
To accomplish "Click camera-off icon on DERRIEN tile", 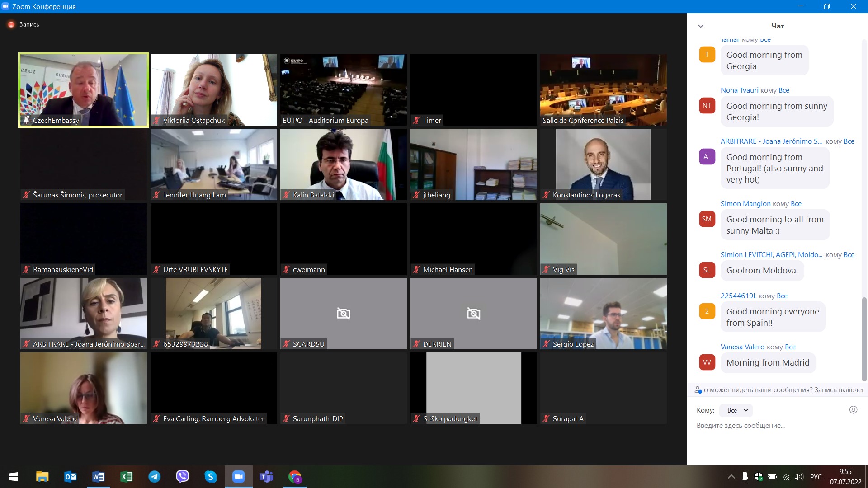I will tap(473, 314).
